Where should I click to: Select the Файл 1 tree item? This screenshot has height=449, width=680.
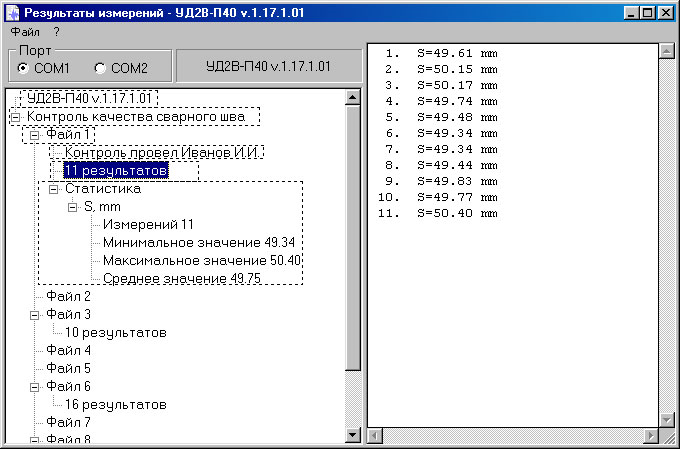69,134
